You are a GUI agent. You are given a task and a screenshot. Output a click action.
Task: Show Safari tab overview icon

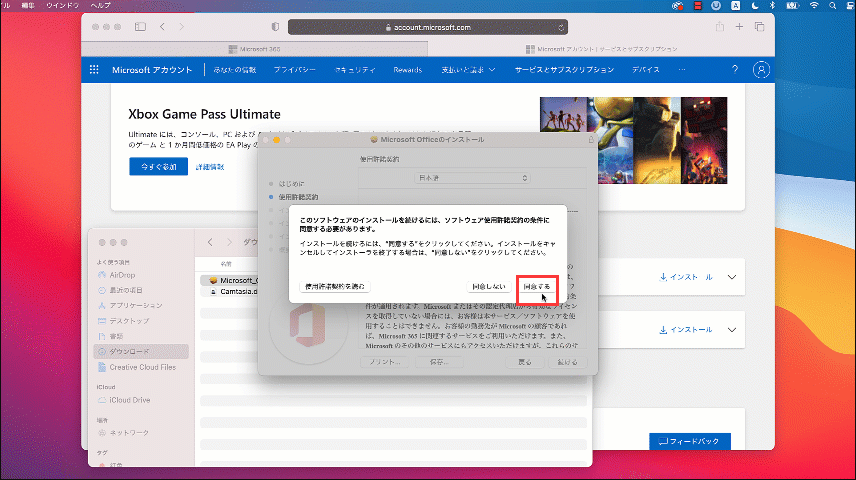[x=759, y=26]
